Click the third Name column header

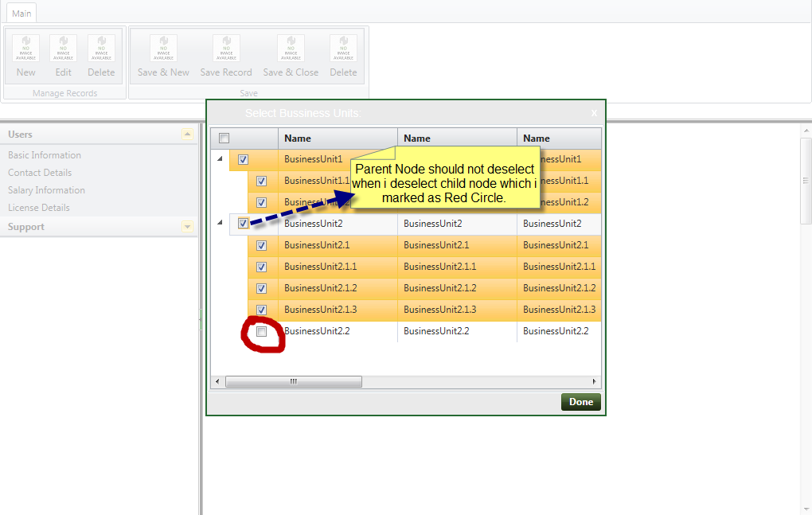click(560, 139)
